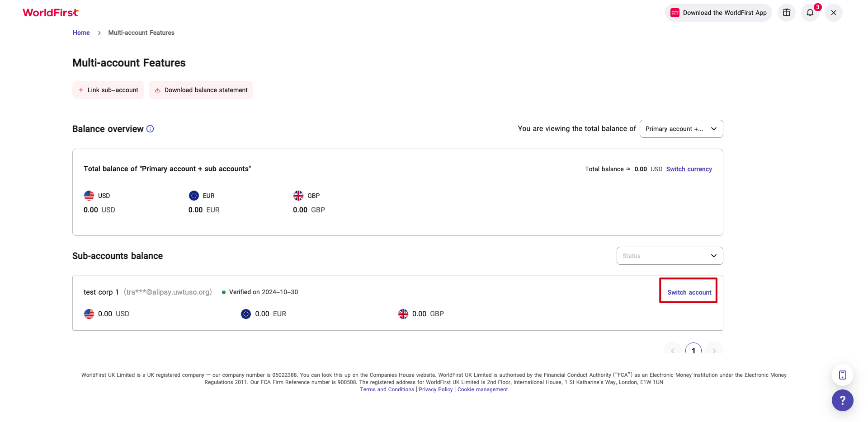
Task: Open the gift rewards icon
Action: (x=787, y=13)
